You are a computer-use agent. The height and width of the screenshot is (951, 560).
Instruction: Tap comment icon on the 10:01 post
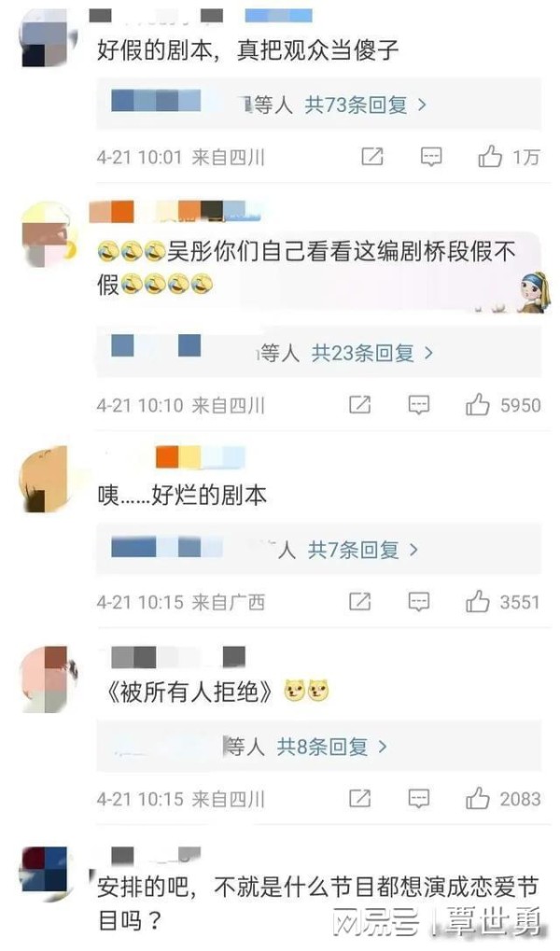(431, 157)
